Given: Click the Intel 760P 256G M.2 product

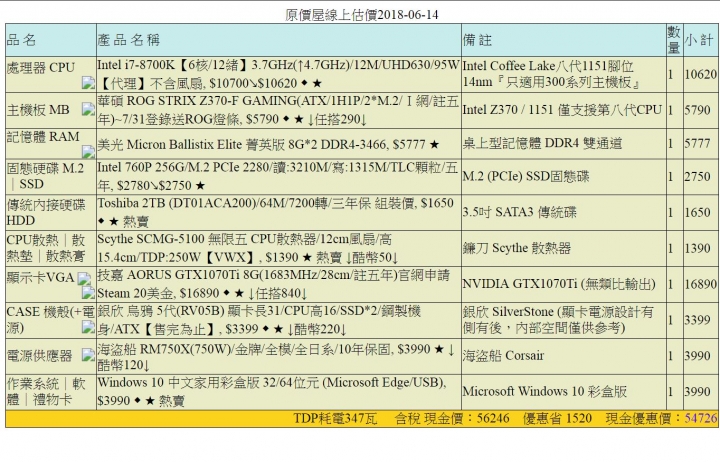Looking at the screenshot, I should 277,176.
